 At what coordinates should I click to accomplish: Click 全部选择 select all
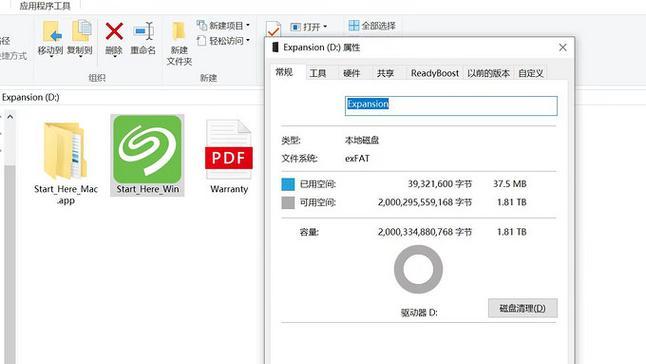[x=372, y=26]
